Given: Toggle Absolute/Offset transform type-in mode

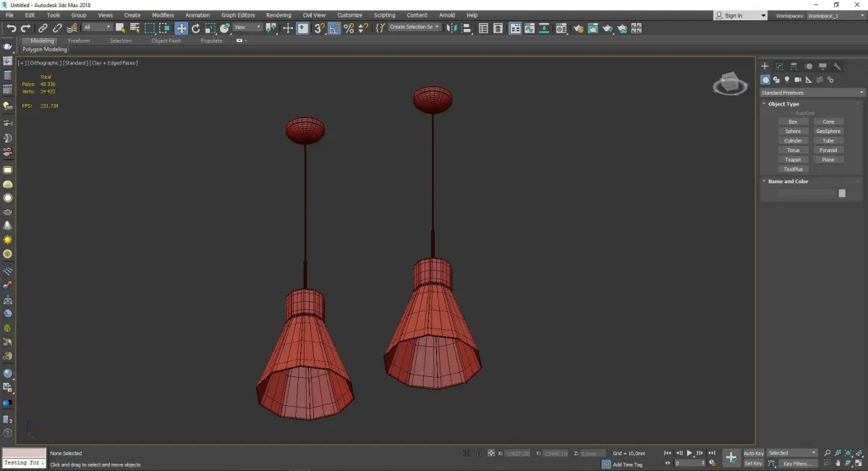Looking at the screenshot, I should click(x=491, y=453).
